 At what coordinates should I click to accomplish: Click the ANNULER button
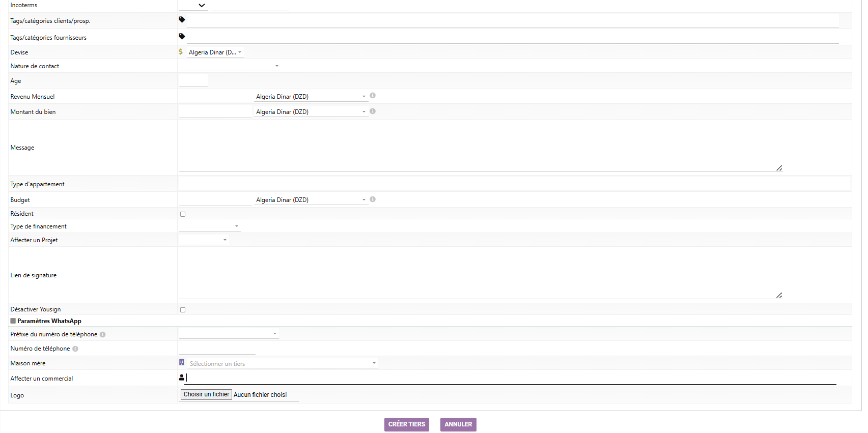pos(458,424)
